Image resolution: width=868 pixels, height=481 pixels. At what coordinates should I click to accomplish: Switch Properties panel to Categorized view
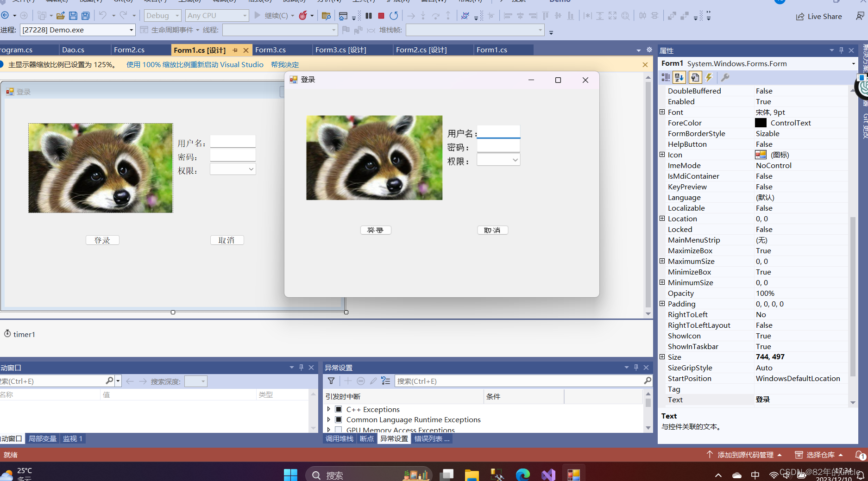[666, 77]
